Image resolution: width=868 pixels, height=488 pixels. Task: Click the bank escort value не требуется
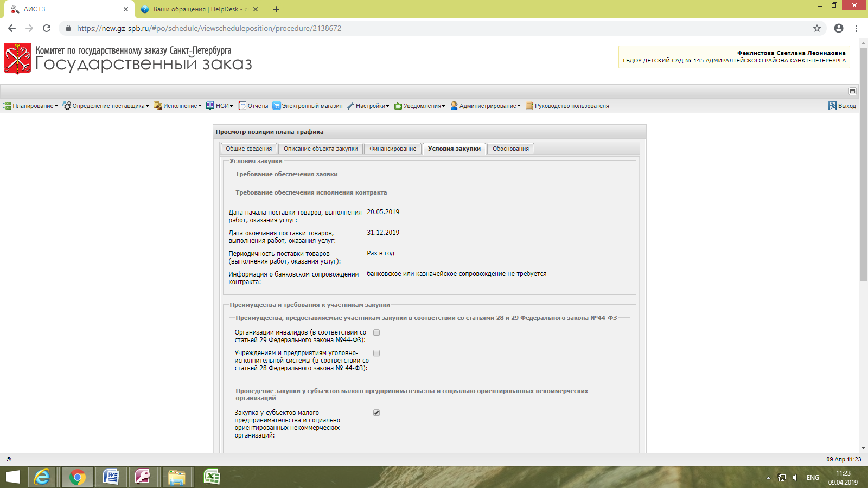tap(457, 274)
